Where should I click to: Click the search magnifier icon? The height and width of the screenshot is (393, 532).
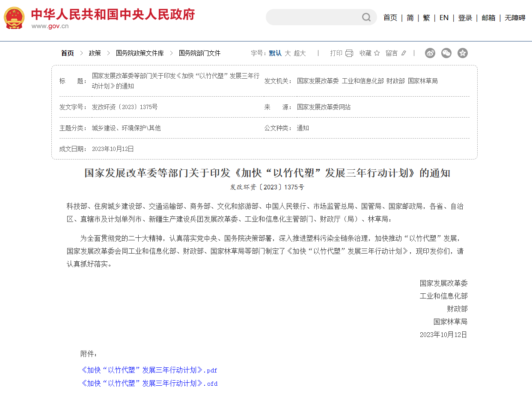click(366, 17)
